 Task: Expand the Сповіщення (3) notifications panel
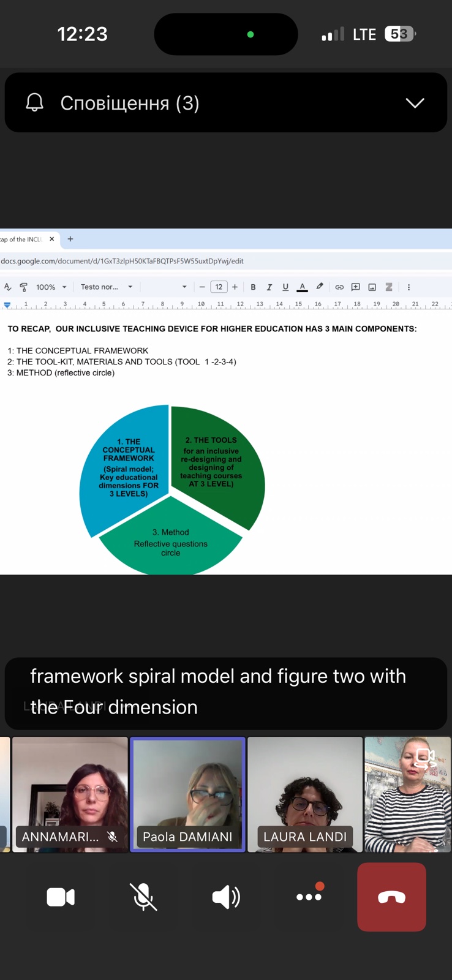pos(415,103)
